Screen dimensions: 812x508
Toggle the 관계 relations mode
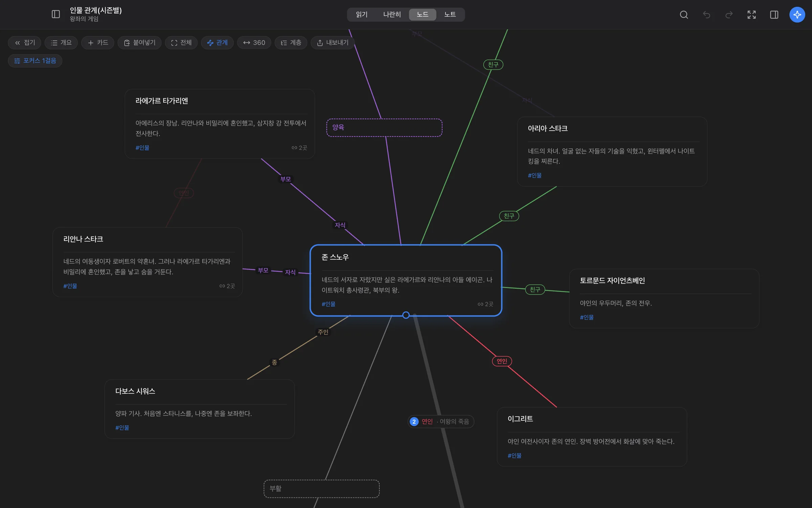(217, 43)
